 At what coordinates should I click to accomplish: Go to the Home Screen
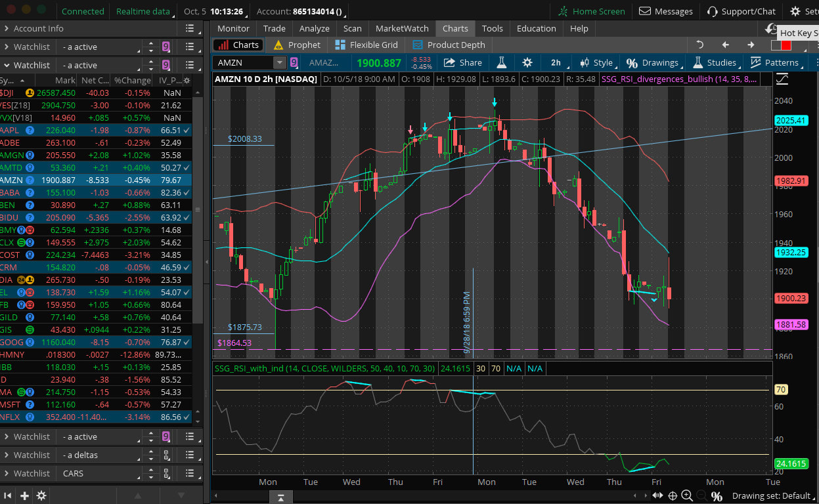(592, 11)
